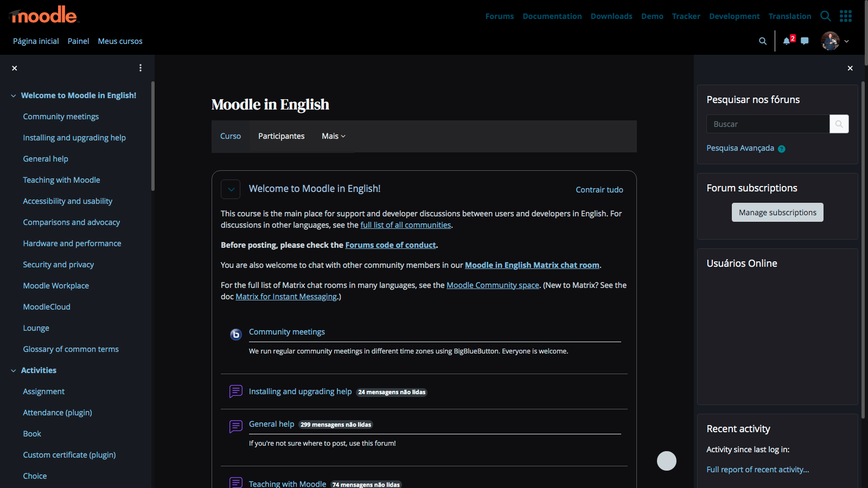This screenshot has width=868, height=488.
Task: Open the apps grid icon
Action: 846,16
